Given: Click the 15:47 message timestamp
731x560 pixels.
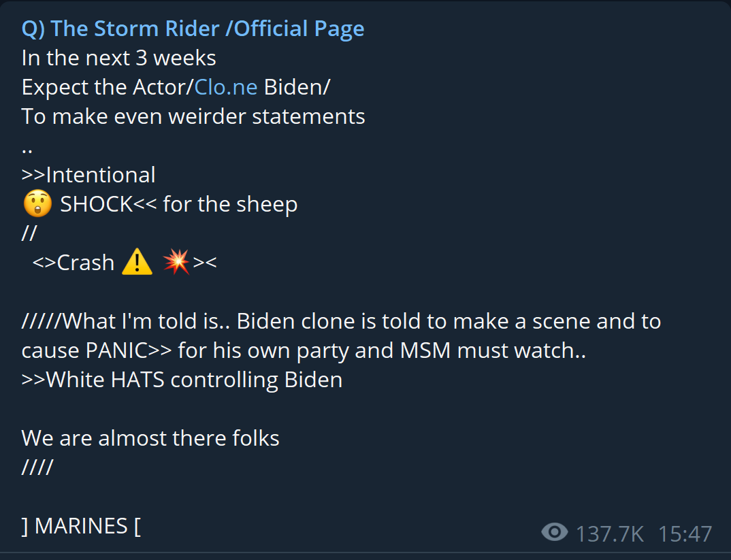Looking at the screenshot, I should [685, 533].
